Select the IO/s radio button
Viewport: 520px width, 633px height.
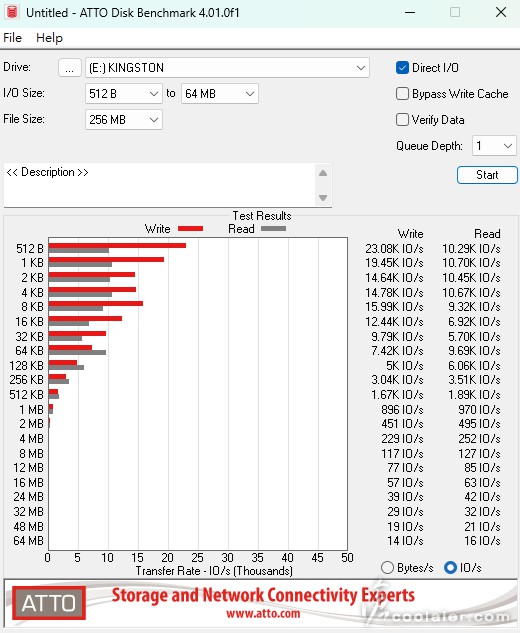point(450,568)
